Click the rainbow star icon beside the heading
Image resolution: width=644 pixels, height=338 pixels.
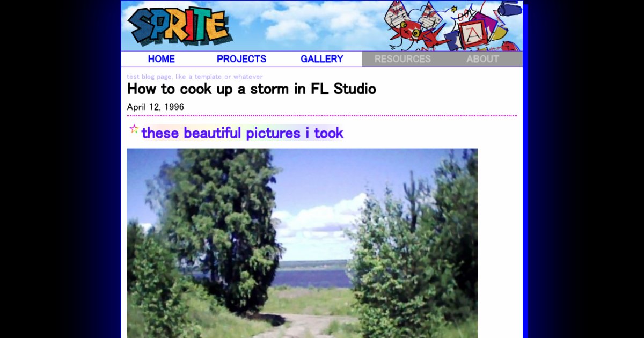point(134,129)
